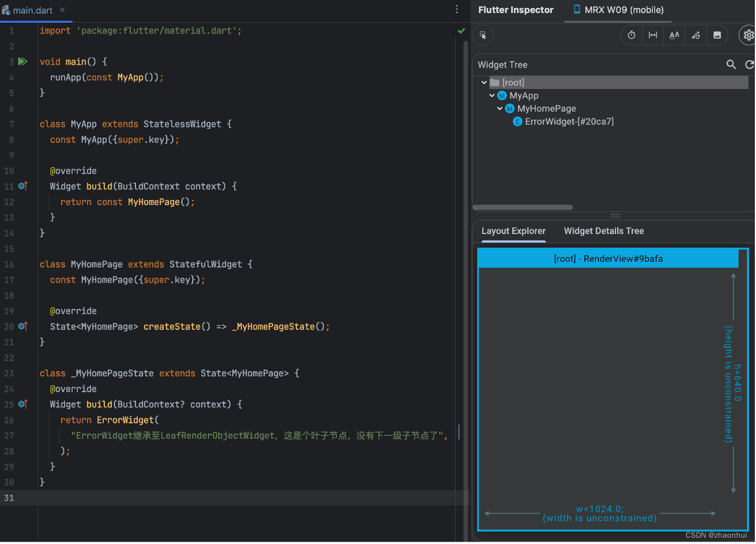756x544 pixels.
Task: Click StatelessWidget in MyApp class declaration
Action: (182, 124)
